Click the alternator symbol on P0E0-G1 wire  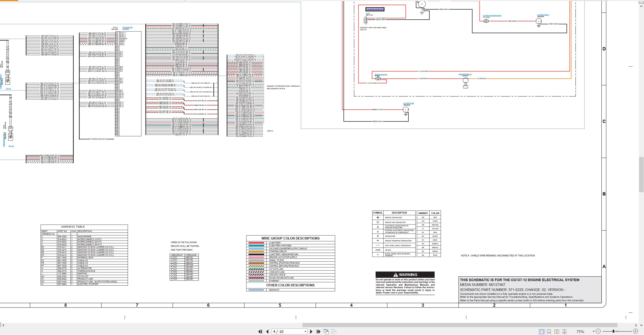coord(405,110)
